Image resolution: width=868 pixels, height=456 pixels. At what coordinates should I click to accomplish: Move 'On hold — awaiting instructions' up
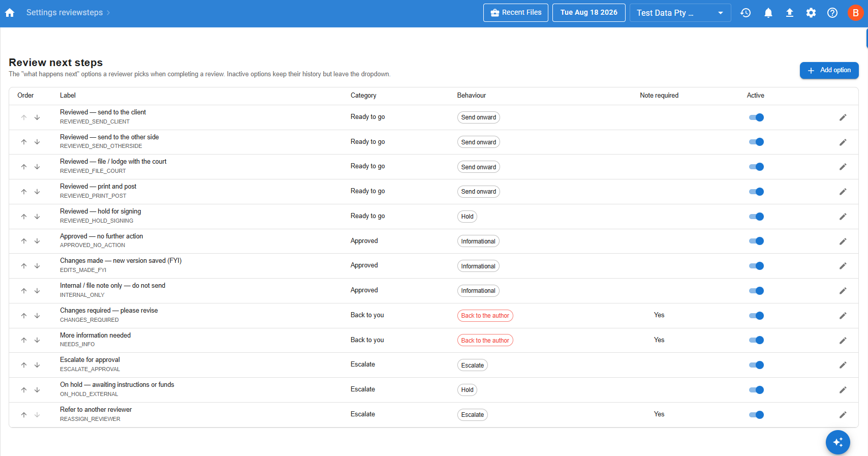[24, 390]
